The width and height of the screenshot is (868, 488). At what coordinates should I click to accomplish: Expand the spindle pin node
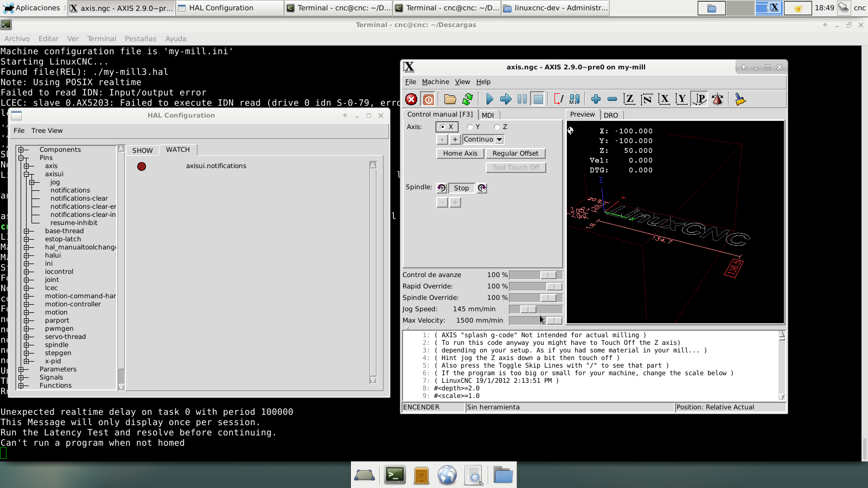(x=27, y=345)
